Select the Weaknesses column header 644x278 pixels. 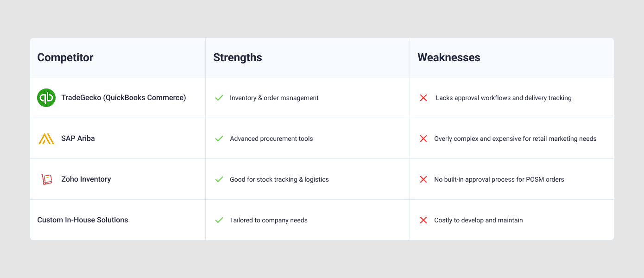pos(449,57)
